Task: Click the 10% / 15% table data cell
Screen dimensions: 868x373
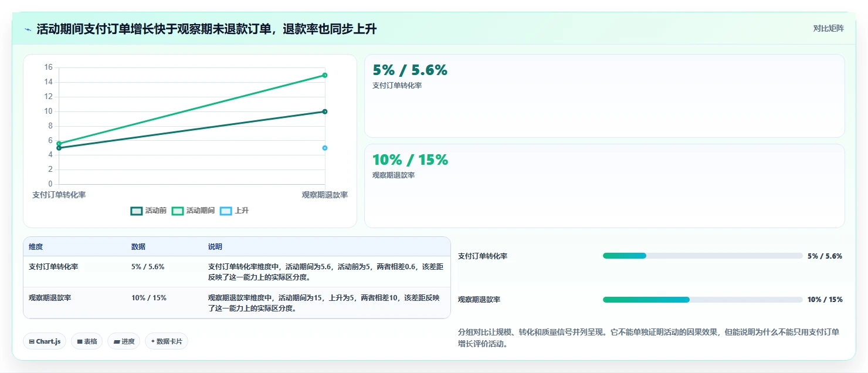Action: [149, 297]
